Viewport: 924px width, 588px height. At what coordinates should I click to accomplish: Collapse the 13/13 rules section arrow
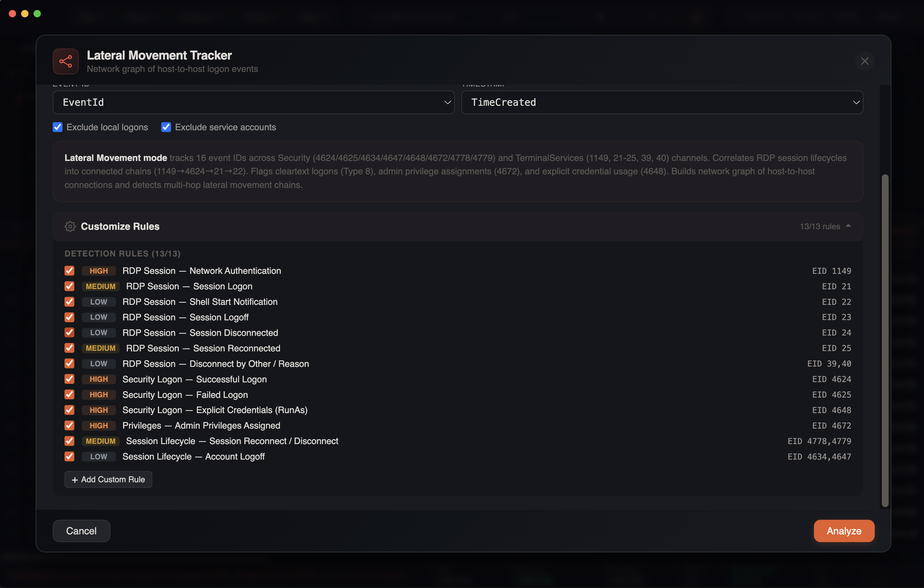click(x=848, y=226)
